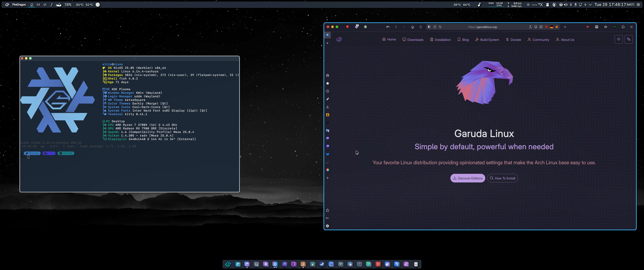Toggle the website light/dark theme button

619,39
